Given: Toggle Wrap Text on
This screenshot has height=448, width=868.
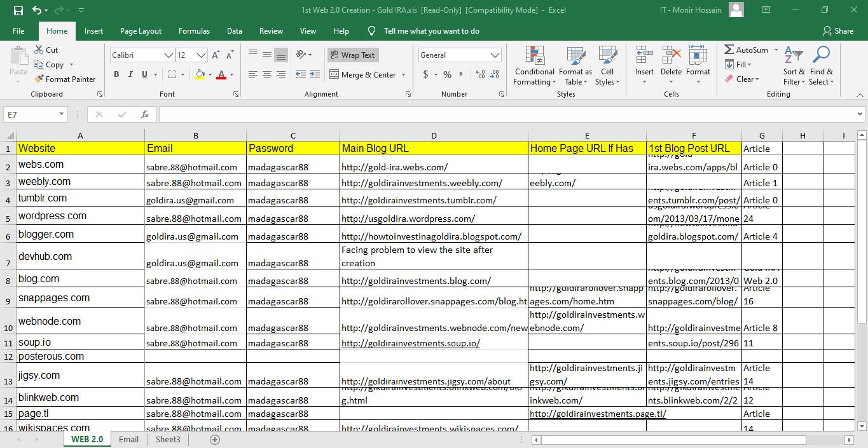Looking at the screenshot, I should pos(352,55).
